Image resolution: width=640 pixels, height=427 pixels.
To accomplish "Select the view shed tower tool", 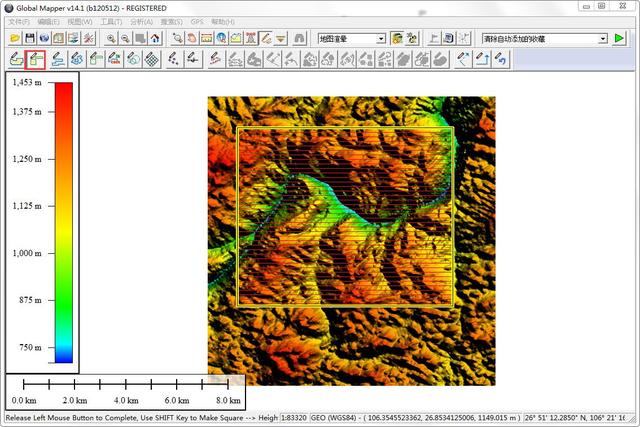I will (x=251, y=39).
